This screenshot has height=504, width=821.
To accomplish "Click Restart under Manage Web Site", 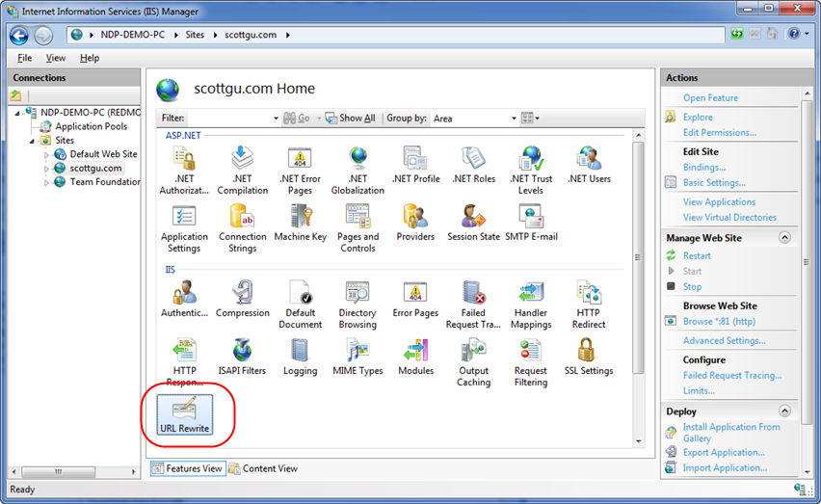I will pyautogui.click(x=697, y=256).
